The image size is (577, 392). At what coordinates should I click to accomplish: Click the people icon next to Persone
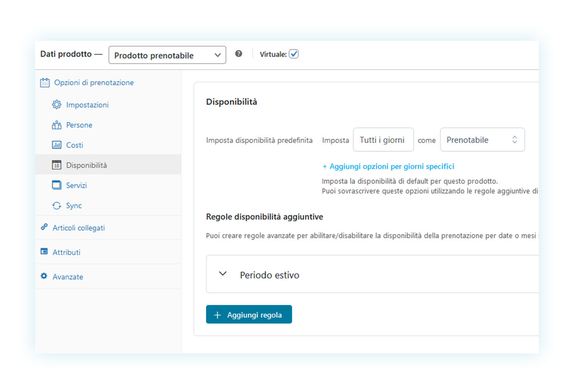coord(56,125)
